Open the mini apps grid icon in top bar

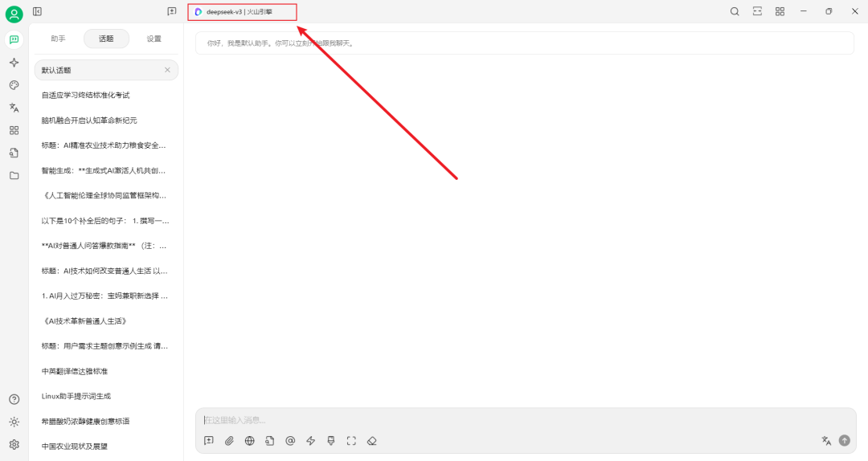pyautogui.click(x=780, y=11)
